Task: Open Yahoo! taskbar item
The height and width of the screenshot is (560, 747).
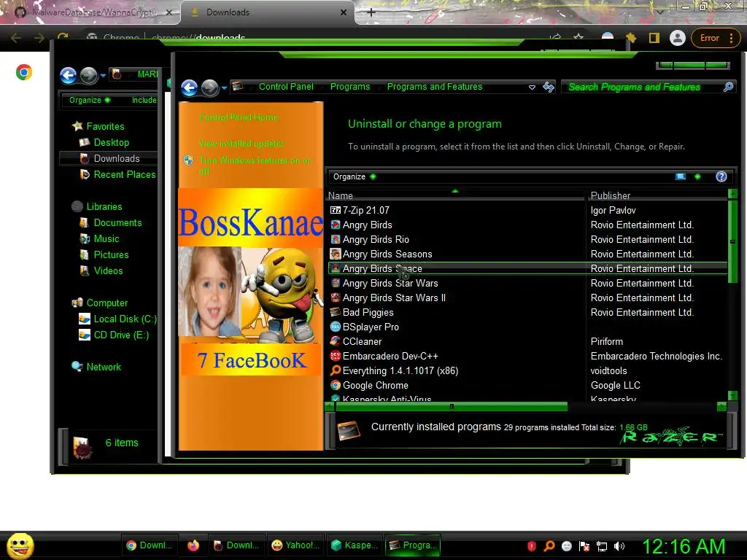Action: click(x=295, y=545)
